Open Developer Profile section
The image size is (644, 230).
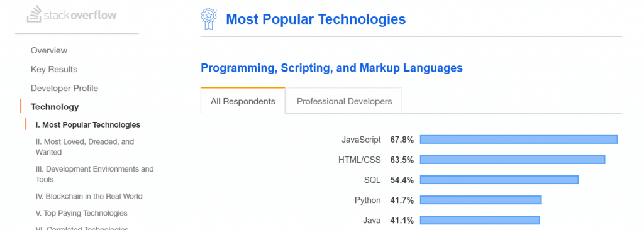pos(64,89)
